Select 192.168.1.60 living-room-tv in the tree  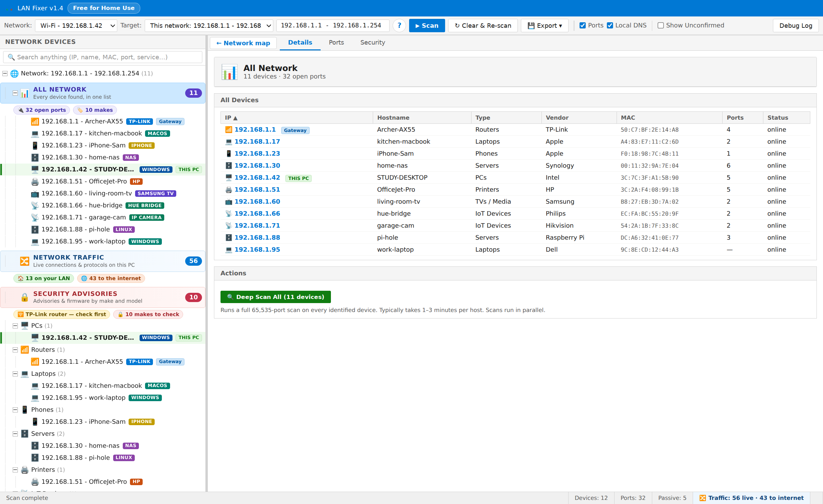(104, 193)
